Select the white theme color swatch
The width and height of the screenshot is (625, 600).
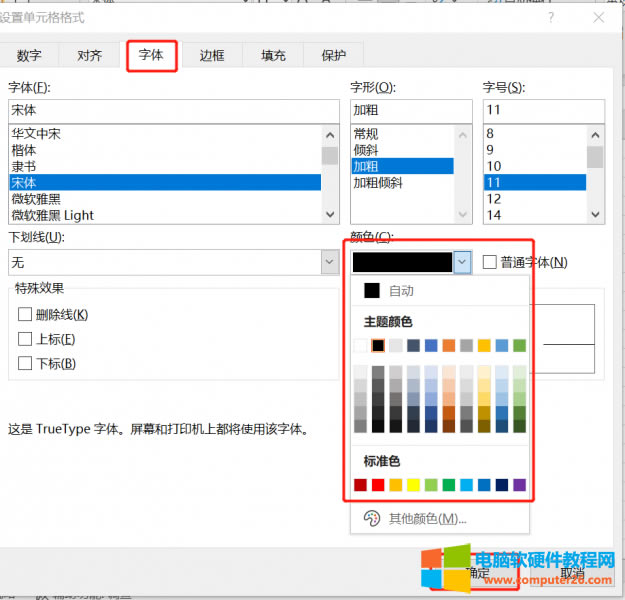360,346
